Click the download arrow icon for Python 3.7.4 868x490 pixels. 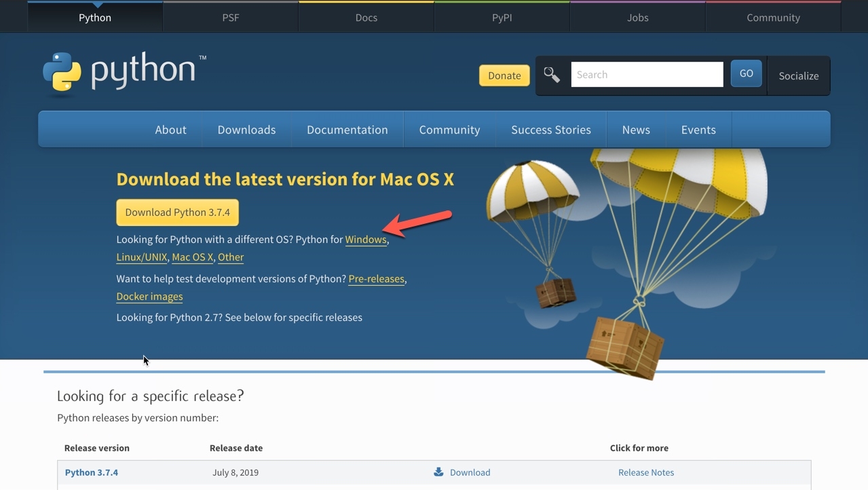click(x=439, y=472)
